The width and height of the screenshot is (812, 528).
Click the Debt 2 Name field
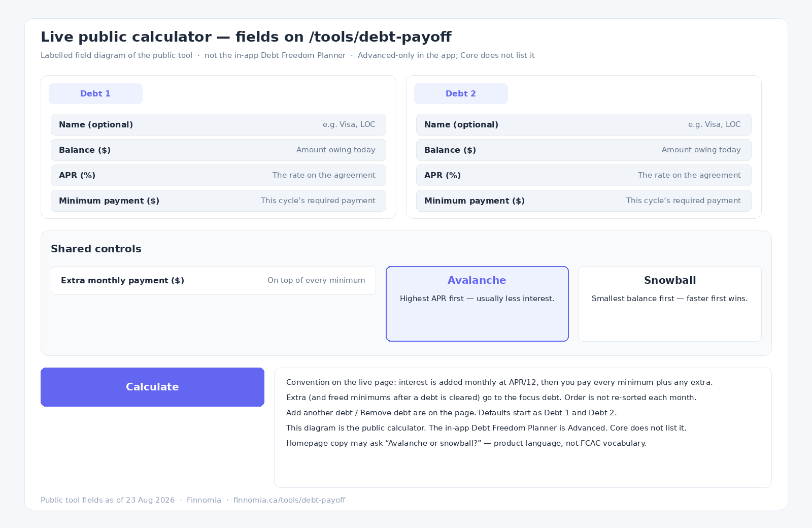(584, 124)
